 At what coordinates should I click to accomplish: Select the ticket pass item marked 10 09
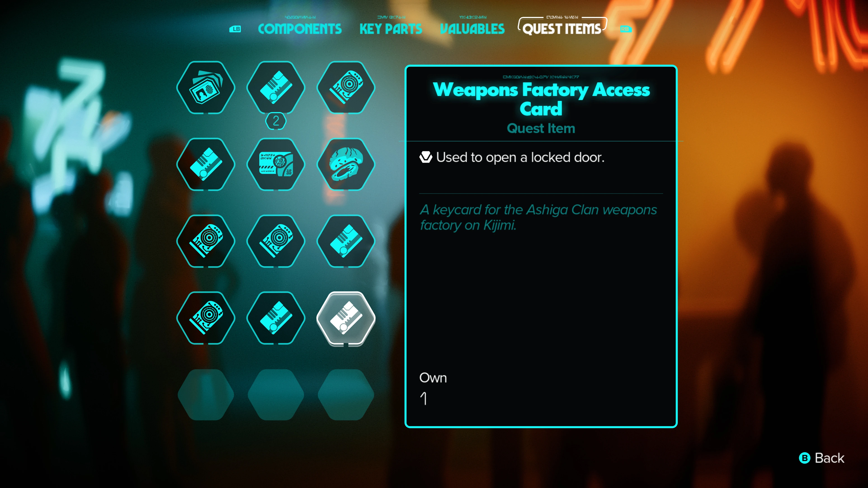[x=276, y=164]
